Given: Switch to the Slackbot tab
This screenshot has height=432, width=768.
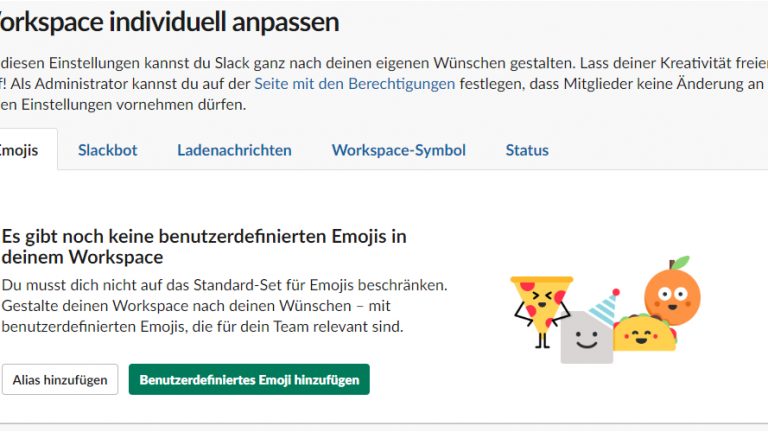Looking at the screenshot, I should coord(107,150).
